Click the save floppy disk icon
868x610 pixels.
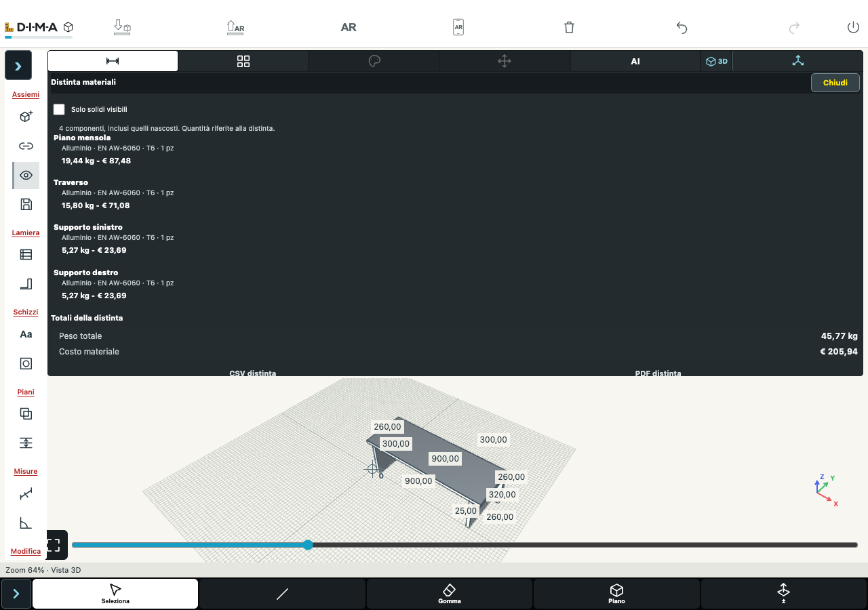click(x=26, y=204)
